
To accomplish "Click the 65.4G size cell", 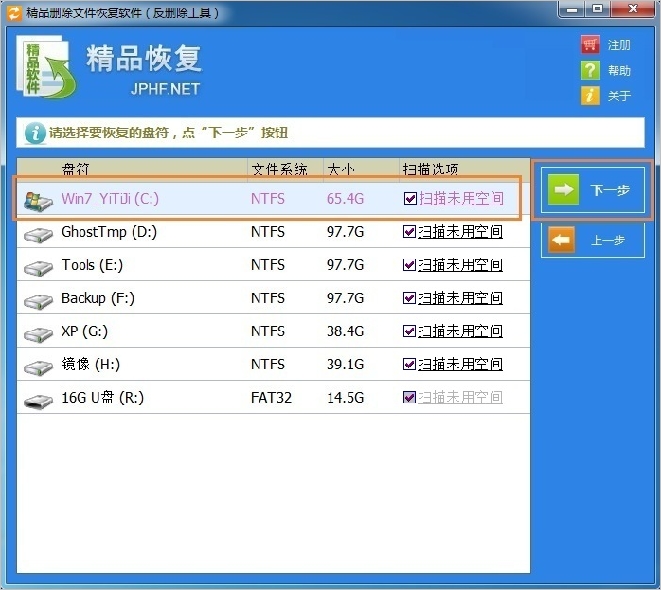I will coord(345,198).
